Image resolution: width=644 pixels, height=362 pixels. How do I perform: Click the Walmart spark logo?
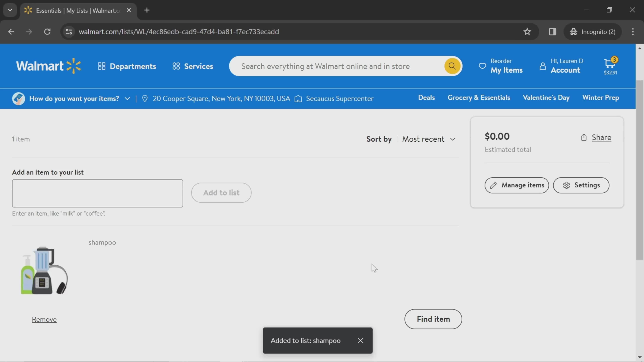pyautogui.click(x=48, y=66)
